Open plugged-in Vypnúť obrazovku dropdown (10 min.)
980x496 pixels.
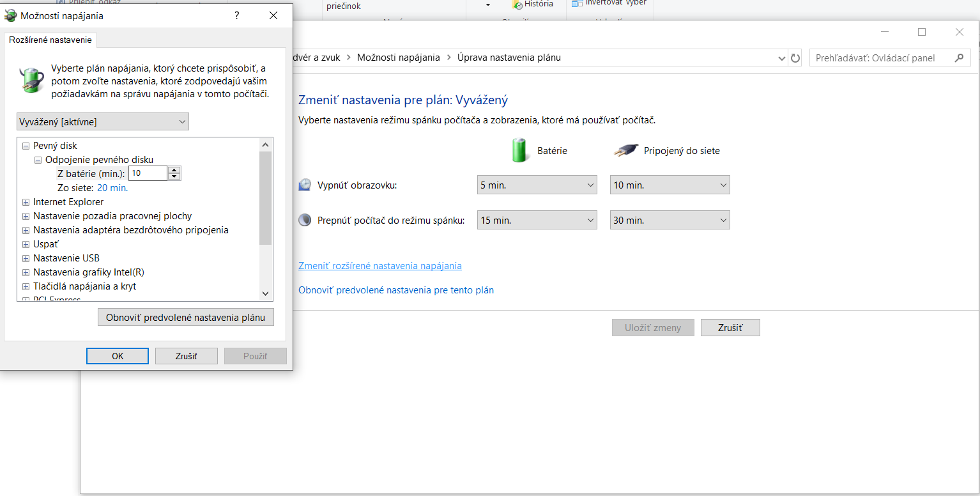click(x=670, y=185)
